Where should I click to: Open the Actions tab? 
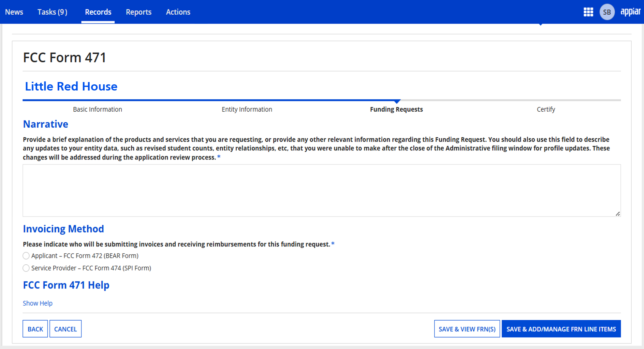coord(178,12)
